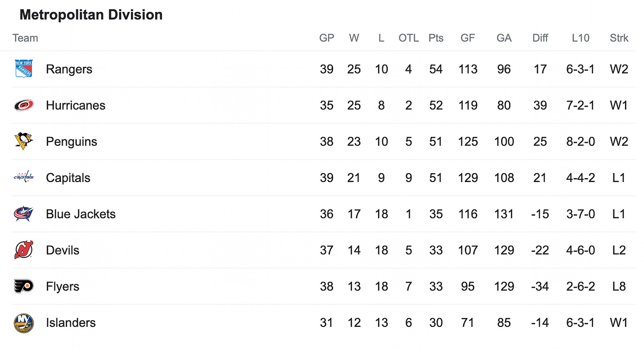Image resolution: width=644 pixels, height=349 pixels.
Task: Click the New Jersey Devils logo
Action: coord(23,250)
